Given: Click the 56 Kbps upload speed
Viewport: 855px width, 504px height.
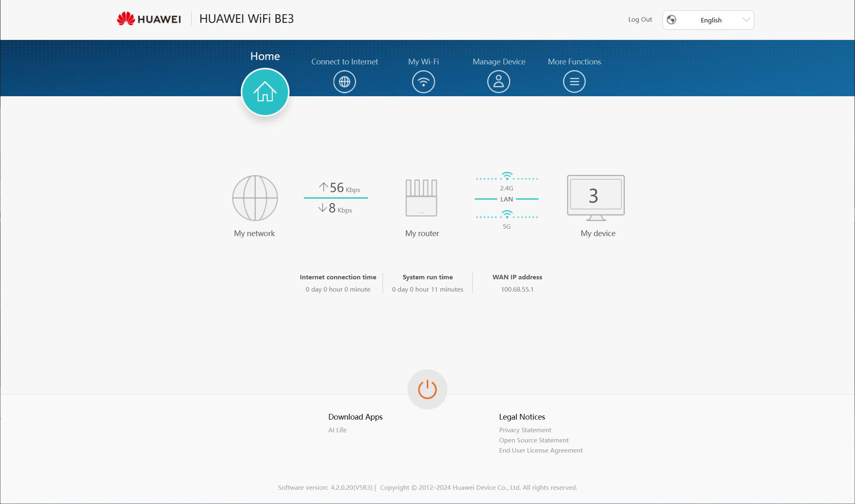Looking at the screenshot, I should (345, 188).
